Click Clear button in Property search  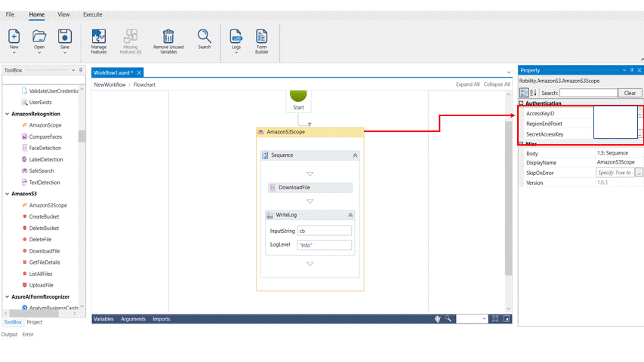(631, 93)
